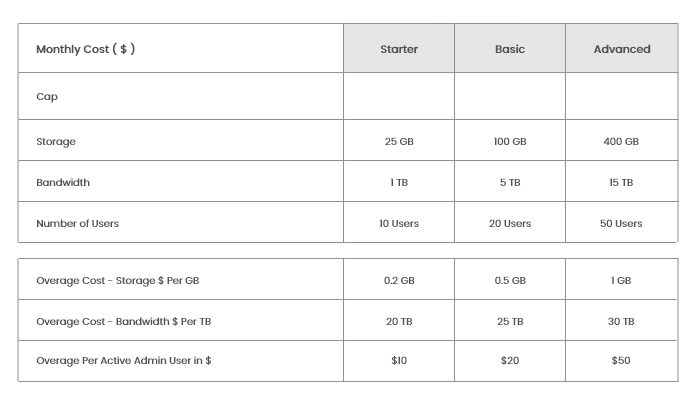Select the Cap row label
The image size is (697, 400).
click(46, 97)
